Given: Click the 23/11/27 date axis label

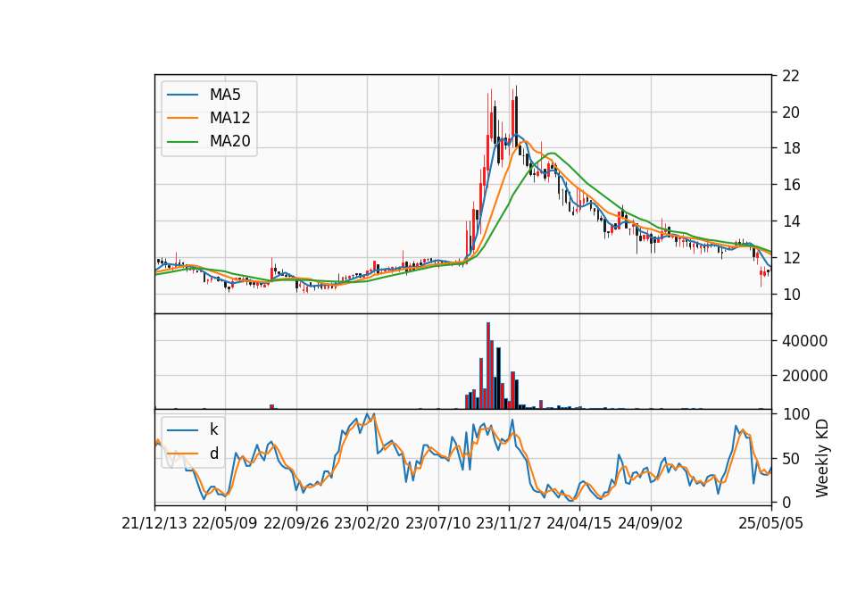Looking at the screenshot, I should (508, 523).
